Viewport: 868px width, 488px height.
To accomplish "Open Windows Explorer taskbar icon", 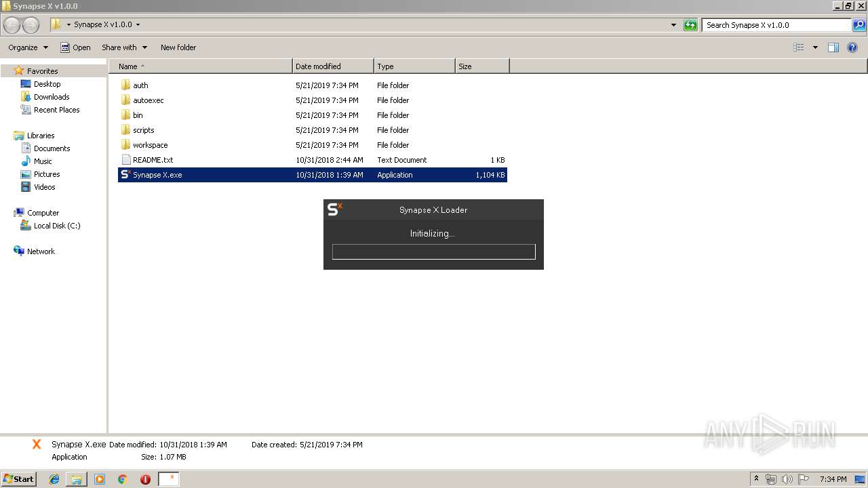I will (77, 479).
